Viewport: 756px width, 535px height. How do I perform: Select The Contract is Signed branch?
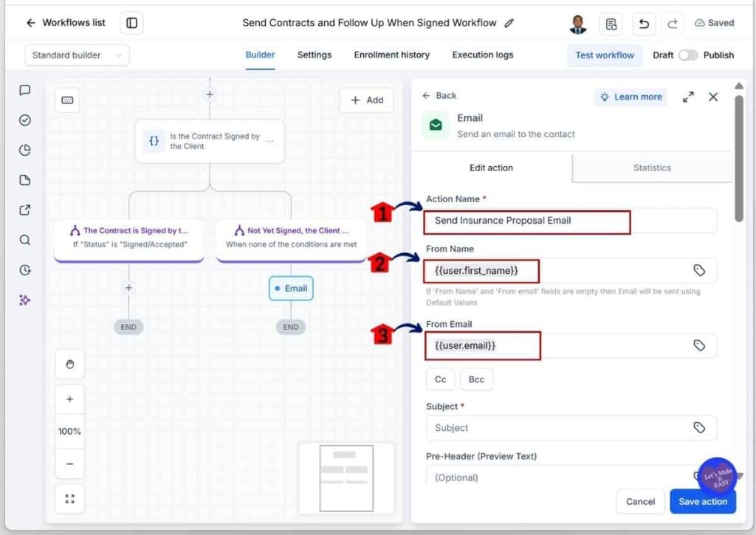128,240
